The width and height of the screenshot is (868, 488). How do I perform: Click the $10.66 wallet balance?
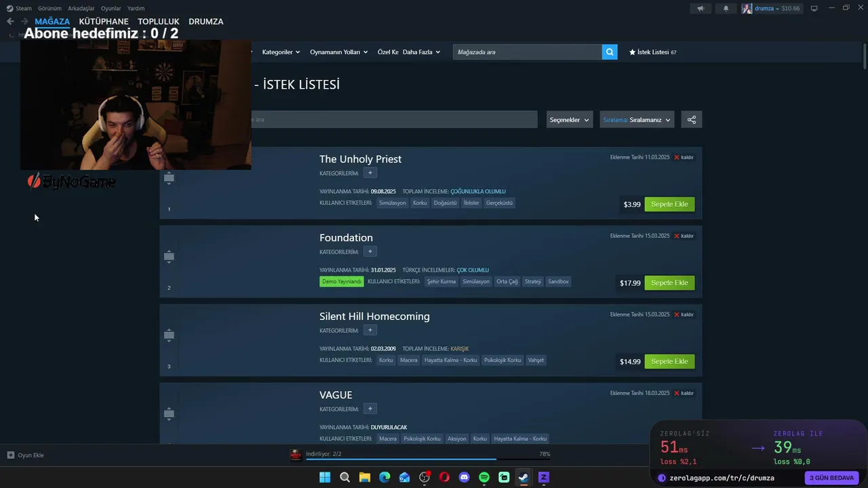coord(791,9)
